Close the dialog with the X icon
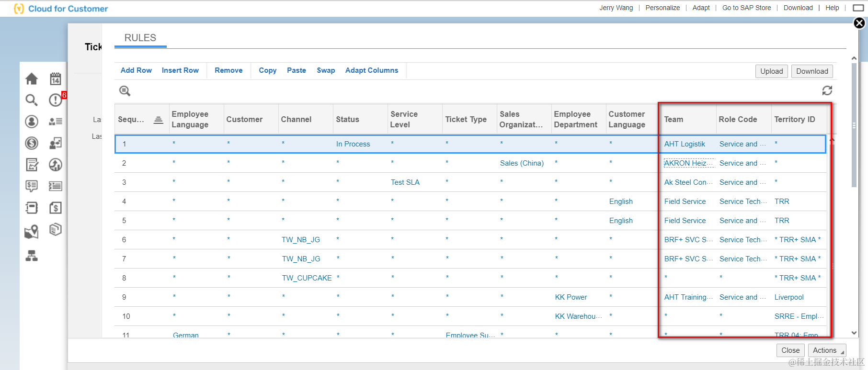 click(860, 23)
